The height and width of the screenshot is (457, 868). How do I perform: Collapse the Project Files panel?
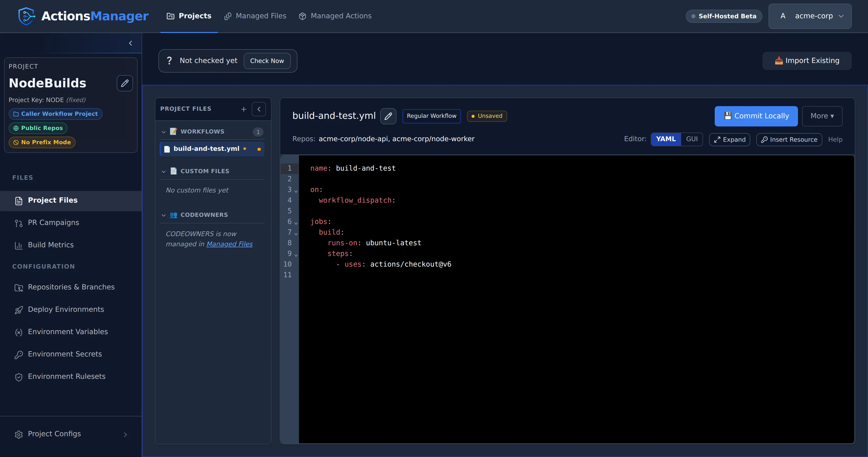[259, 109]
